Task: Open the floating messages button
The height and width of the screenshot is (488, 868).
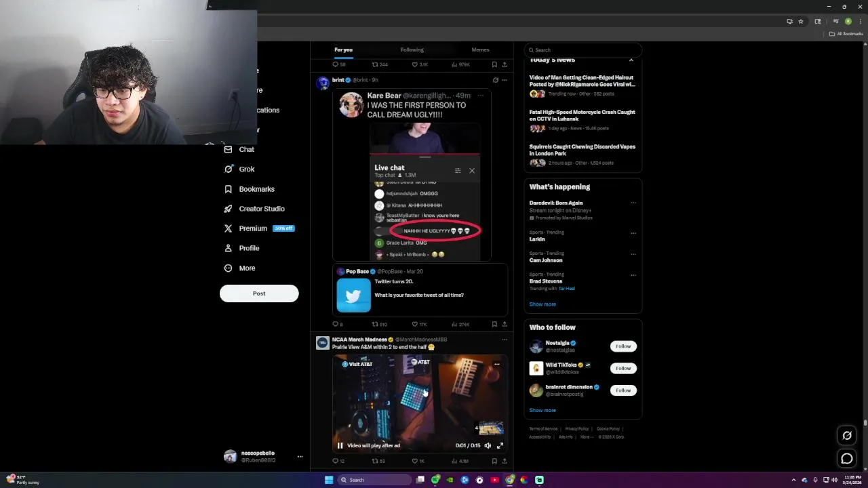Action: (846, 459)
